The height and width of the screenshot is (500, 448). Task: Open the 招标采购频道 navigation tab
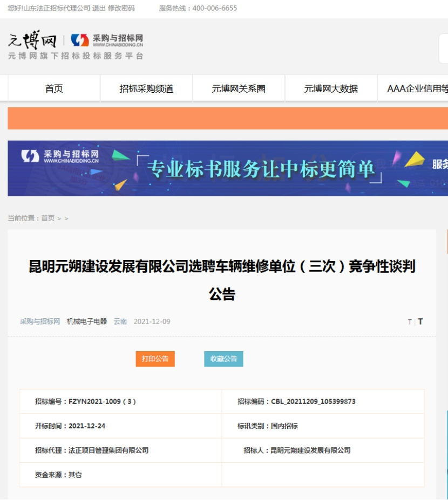(146, 89)
